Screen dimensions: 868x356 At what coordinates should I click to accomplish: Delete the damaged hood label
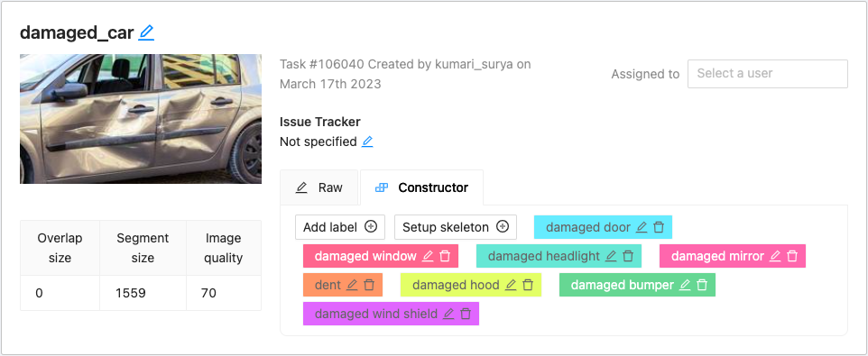[528, 285]
